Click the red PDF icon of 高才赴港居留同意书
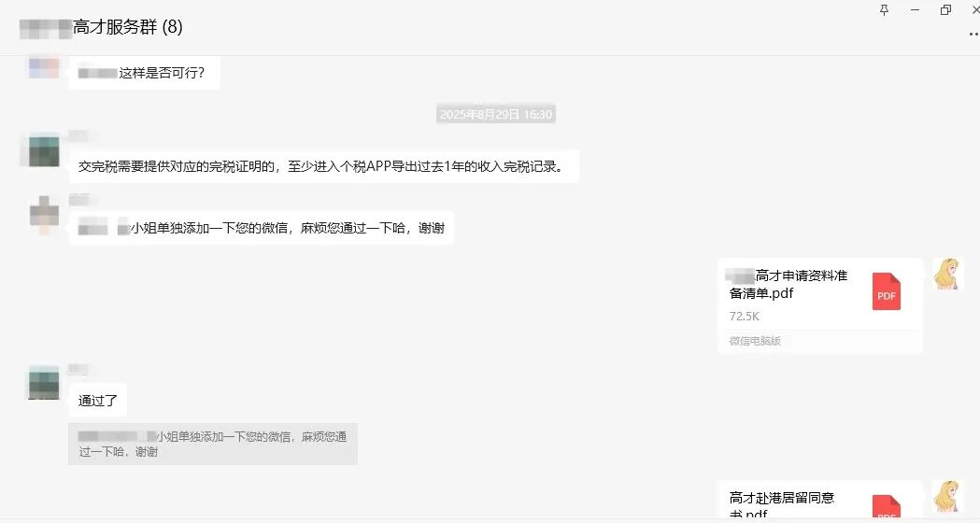The image size is (980, 523). pyautogui.click(x=886, y=507)
